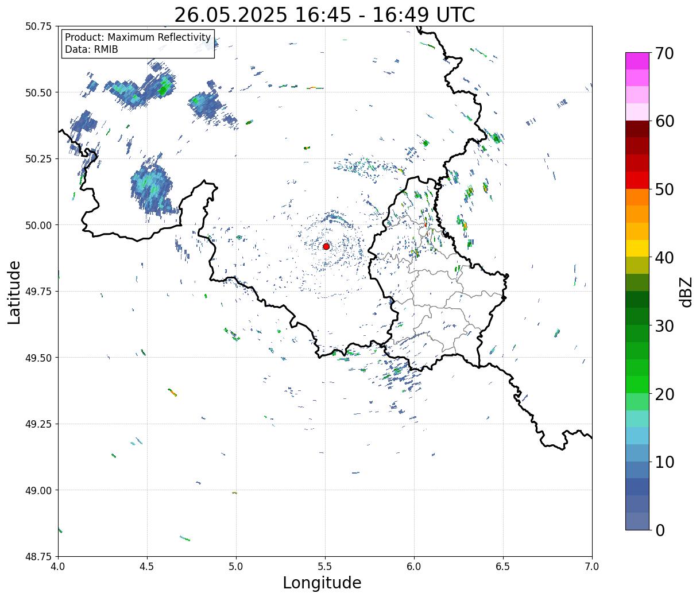Viewport: 700px width, 597px height.
Task: Click the longitude tick label 5.0
Action: (236, 567)
